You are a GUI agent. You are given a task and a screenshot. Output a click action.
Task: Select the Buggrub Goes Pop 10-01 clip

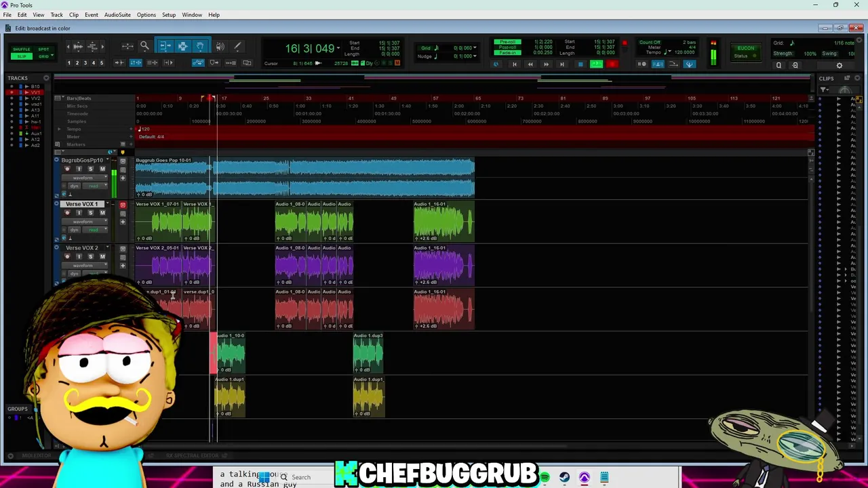coord(305,178)
